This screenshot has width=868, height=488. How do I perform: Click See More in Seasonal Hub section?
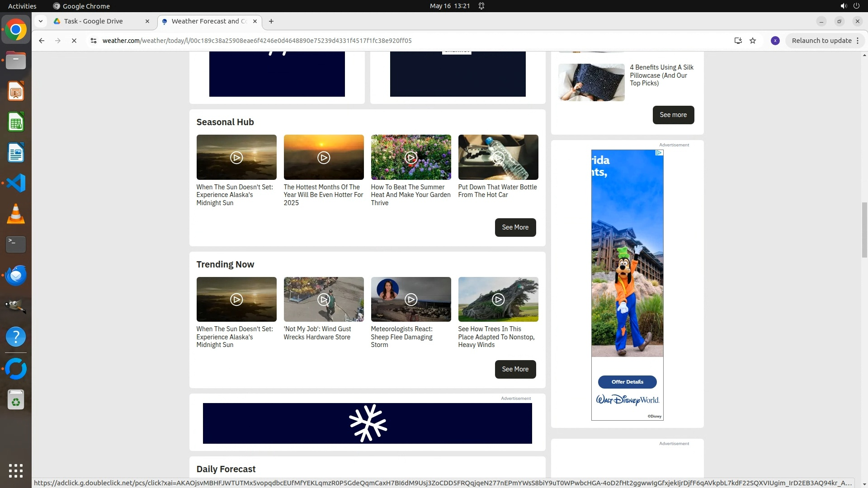515,227
